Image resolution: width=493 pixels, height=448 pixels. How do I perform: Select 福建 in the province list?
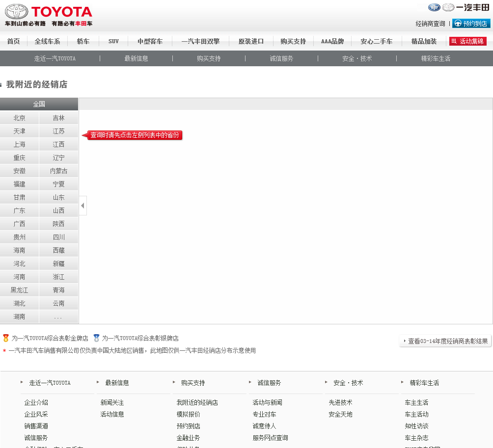pyautogui.click(x=19, y=184)
